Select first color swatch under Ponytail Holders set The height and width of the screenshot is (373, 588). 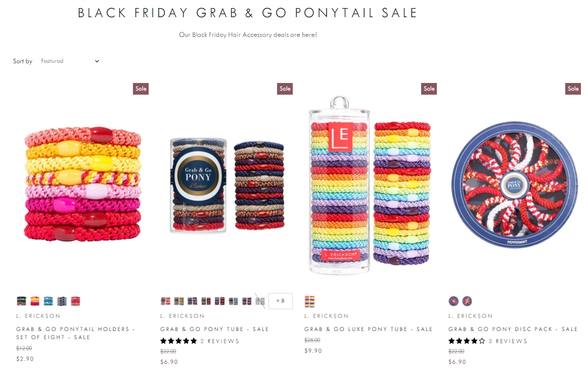tap(21, 301)
